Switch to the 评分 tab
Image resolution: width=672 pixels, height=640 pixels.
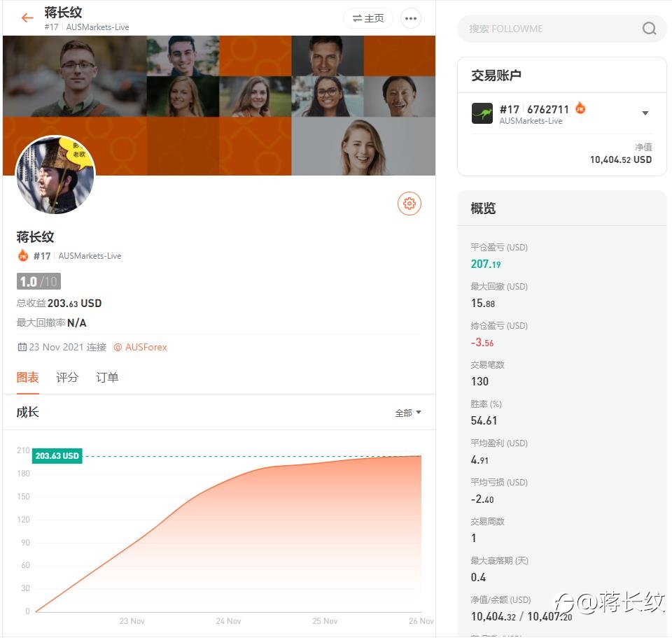point(67,378)
